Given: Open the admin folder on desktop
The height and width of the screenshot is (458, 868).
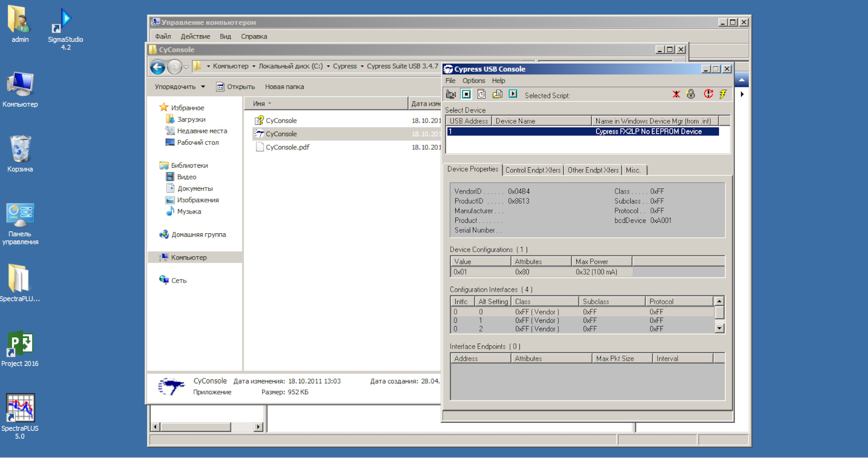Looking at the screenshot, I should pos(20,24).
